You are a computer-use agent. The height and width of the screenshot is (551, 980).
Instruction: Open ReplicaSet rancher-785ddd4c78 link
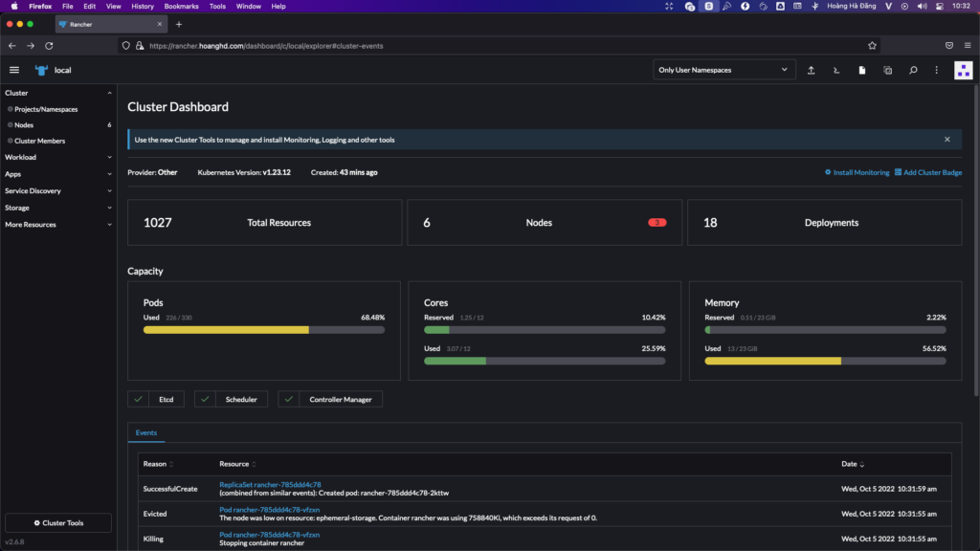pyautogui.click(x=270, y=484)
